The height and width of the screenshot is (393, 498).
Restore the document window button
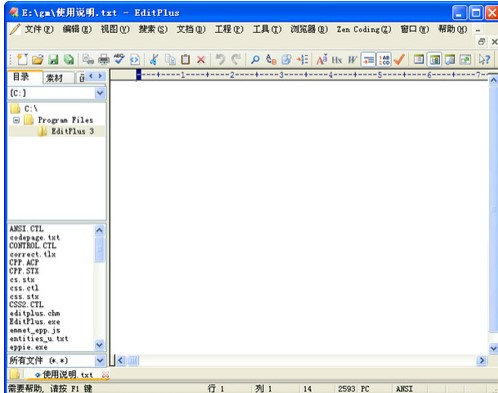481,42
